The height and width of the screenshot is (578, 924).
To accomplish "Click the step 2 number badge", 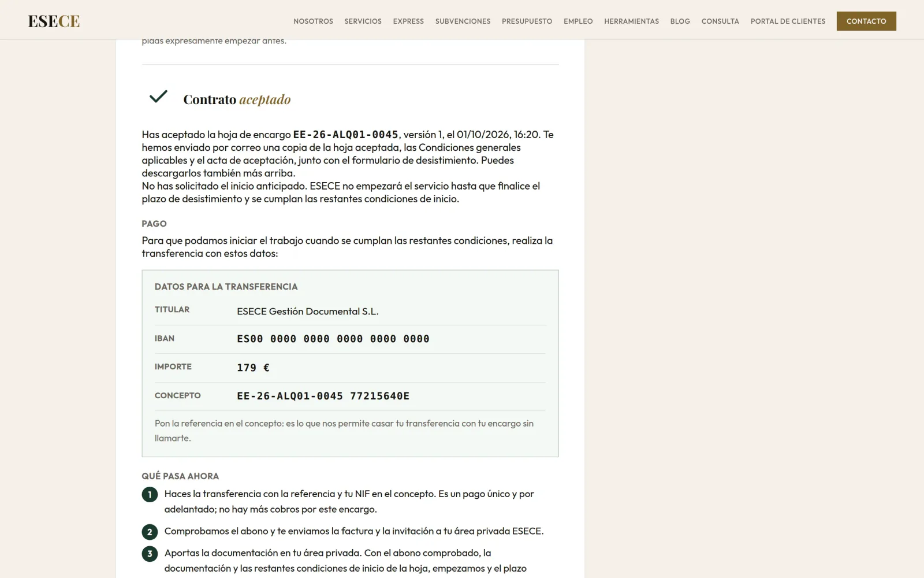I will pos(150,532).
